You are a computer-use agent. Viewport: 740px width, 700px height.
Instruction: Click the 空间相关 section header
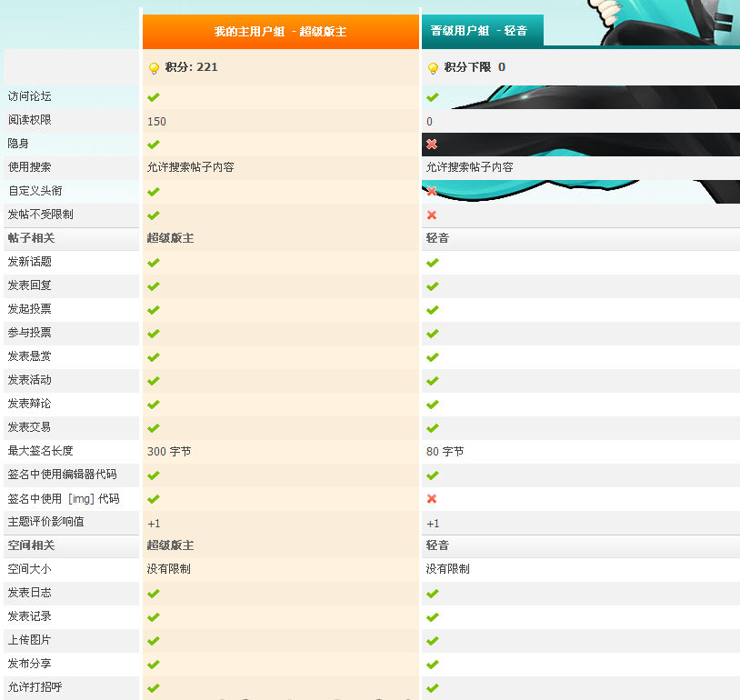(31, 545)
